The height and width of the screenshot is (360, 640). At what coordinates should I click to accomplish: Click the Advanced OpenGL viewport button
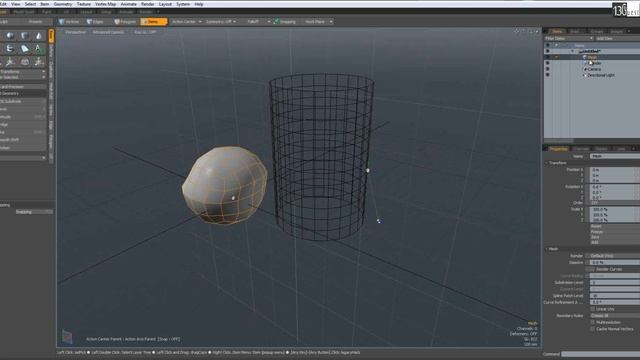coord(108,32)
